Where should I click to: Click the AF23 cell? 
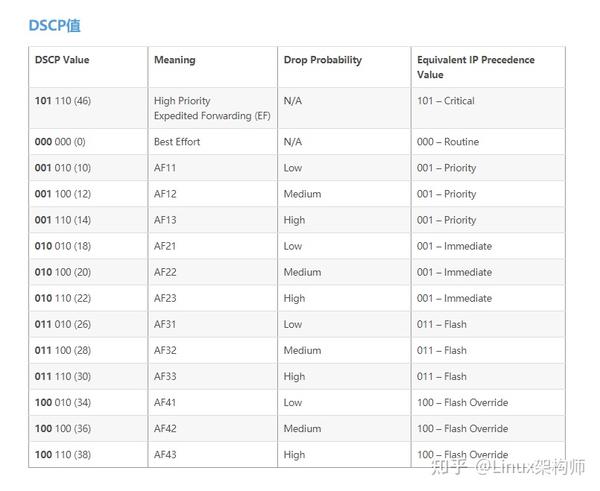click(x=165, y=298)
